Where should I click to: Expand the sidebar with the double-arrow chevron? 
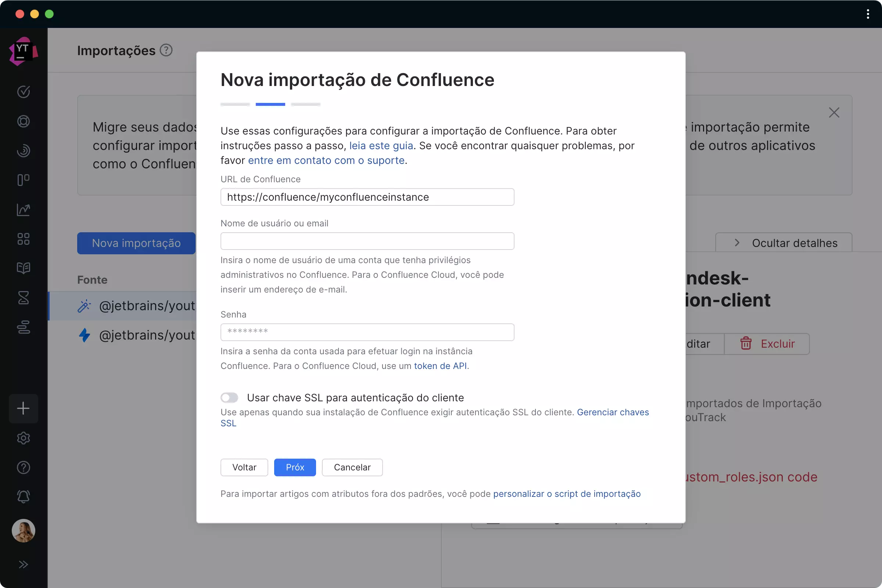[x=23, y=564]
